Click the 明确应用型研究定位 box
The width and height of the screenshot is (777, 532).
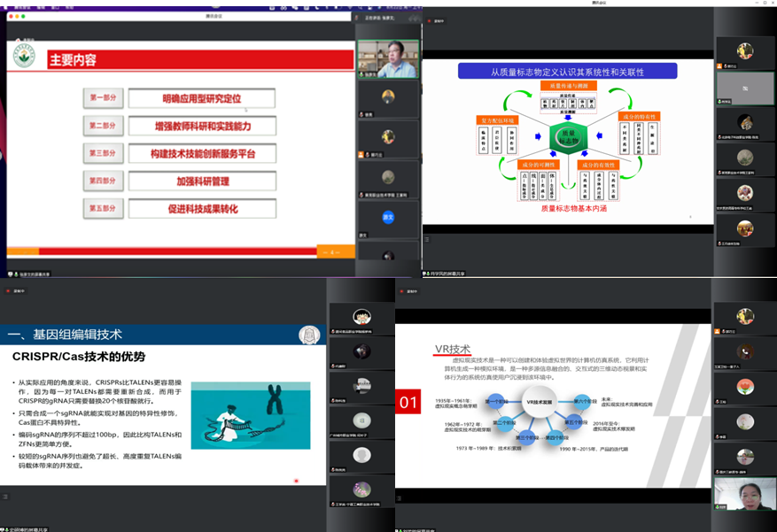[201, 97]
